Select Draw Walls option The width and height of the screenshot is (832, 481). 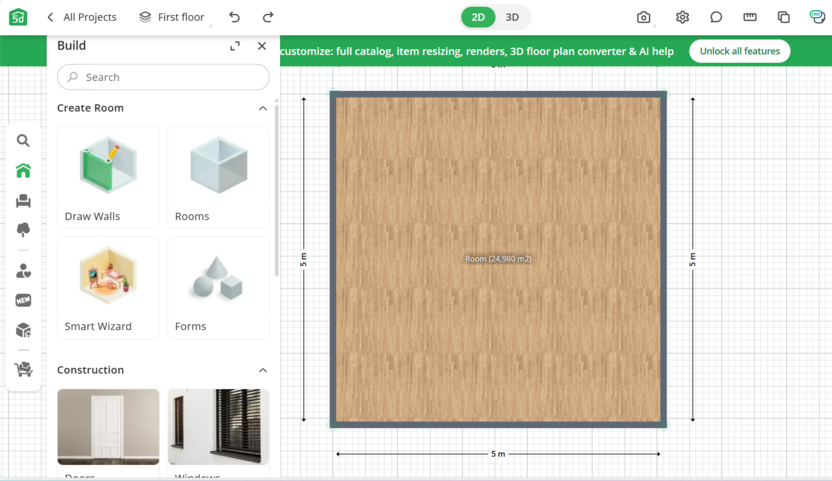(x=108, y=178)
